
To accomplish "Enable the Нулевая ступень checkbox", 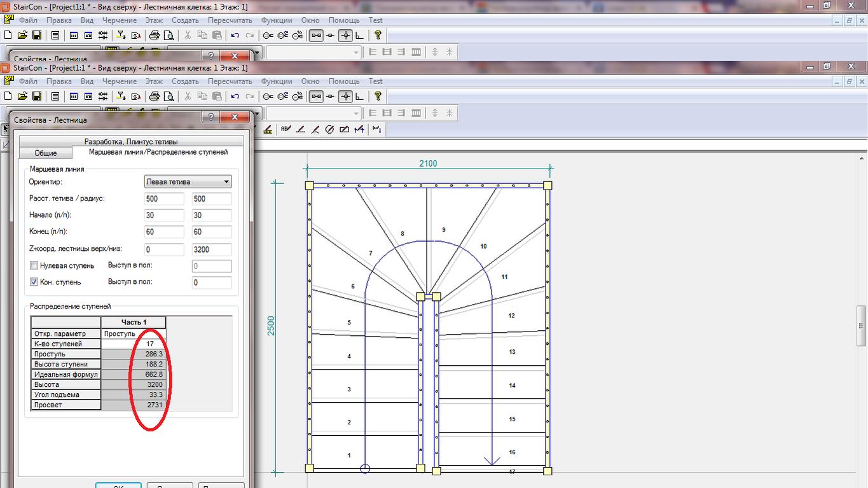I will pyautogui.click(x=34, y=265).
